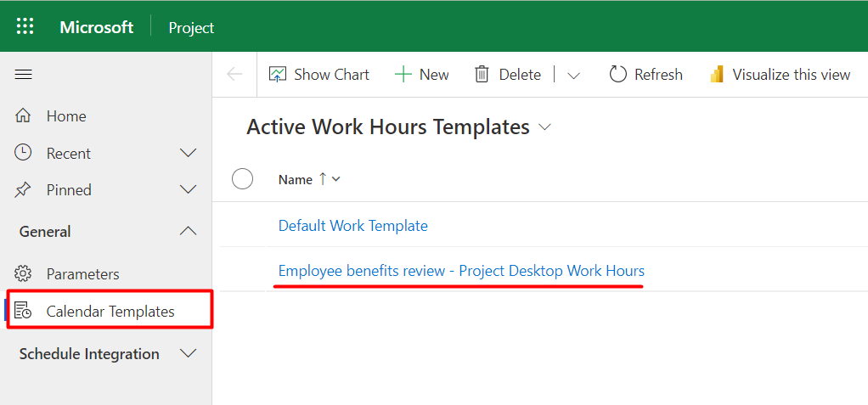Toggle the select-all circle in header

tap(242, 178)
